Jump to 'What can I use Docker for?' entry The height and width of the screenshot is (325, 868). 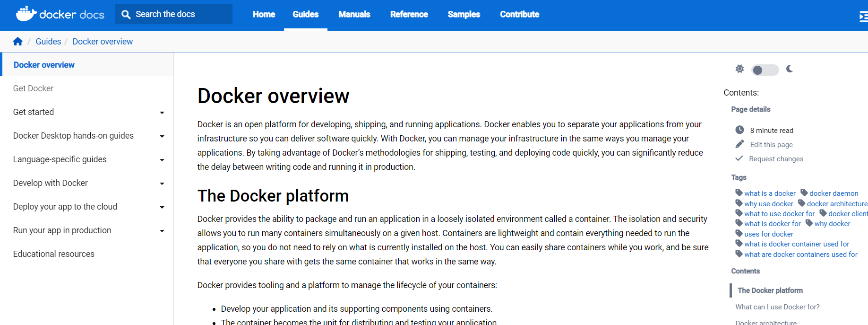[x=778, y=307]
